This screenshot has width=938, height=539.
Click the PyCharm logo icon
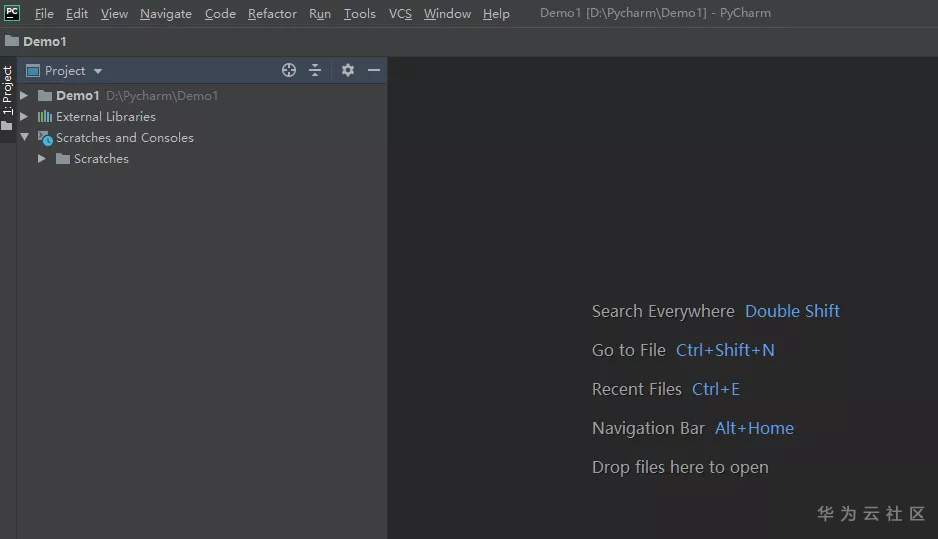11,13
